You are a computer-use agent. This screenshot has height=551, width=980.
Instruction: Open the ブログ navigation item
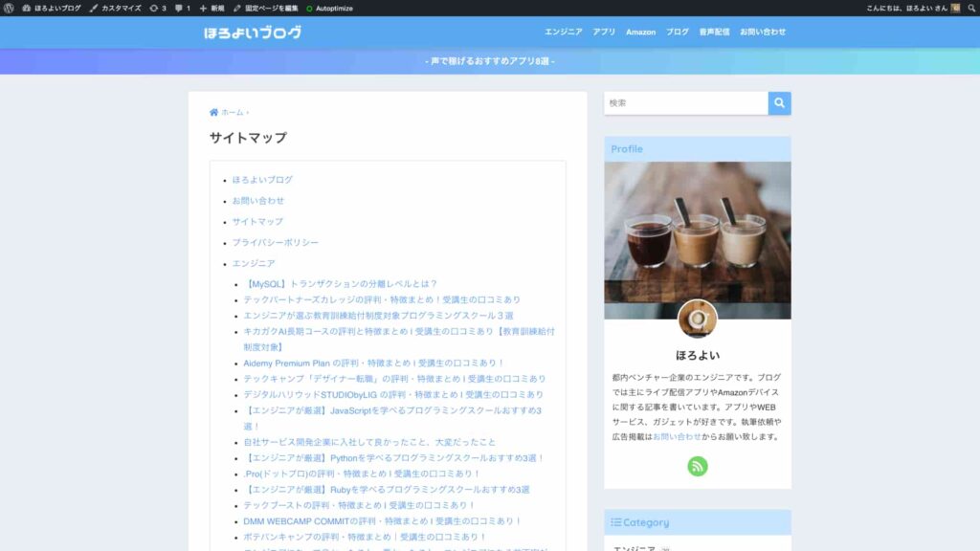[677, 32]
